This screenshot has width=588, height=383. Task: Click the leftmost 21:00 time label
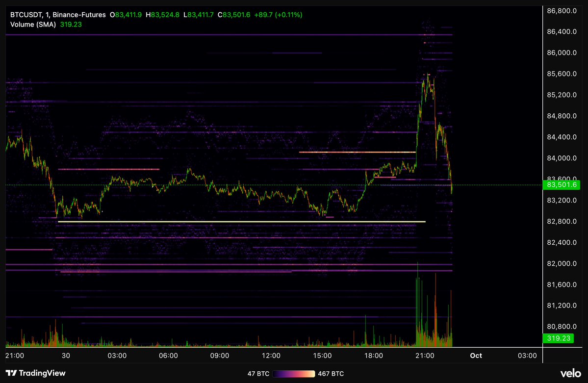15,356
